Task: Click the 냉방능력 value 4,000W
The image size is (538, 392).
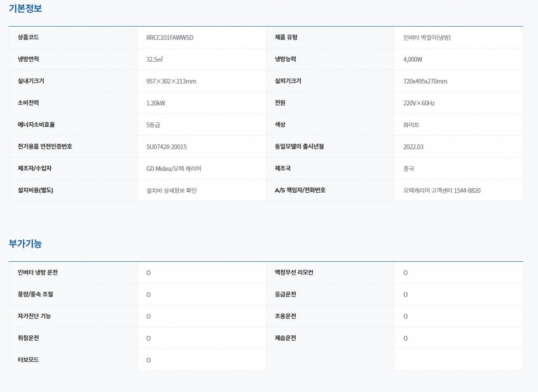Action: point(412,59)
